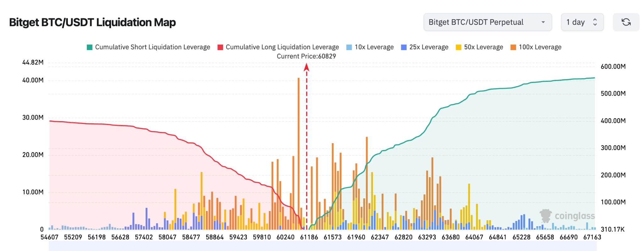Image resolution: width=644 pixels, height=251 pixels.
Task: Click the x-axis label 54607
Action: 49,237
